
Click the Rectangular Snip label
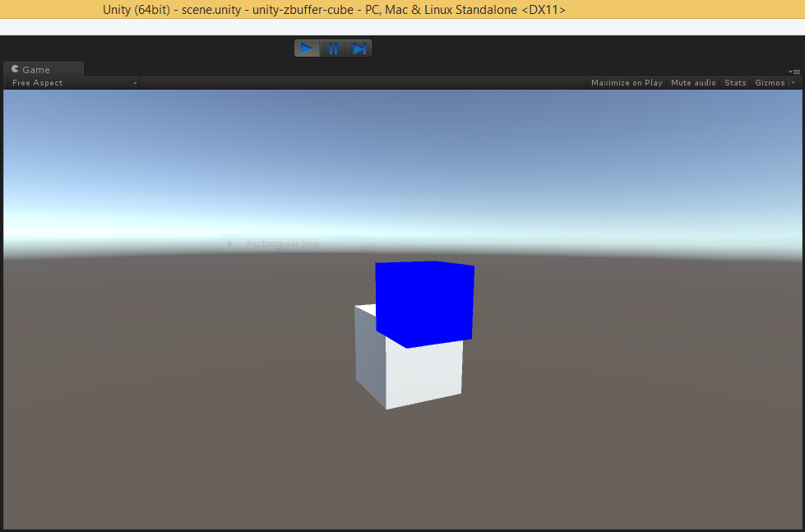(x=283, y=243)
